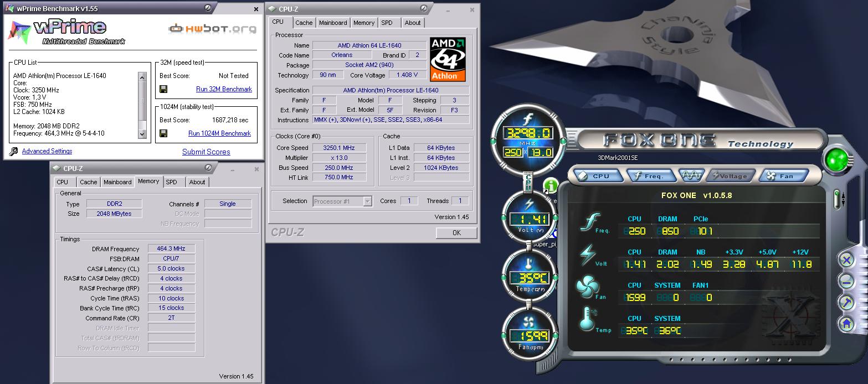
Task: Click the wrench icon beside Advanced Settings
Action: pyautogui.click(x=13, y=152)
